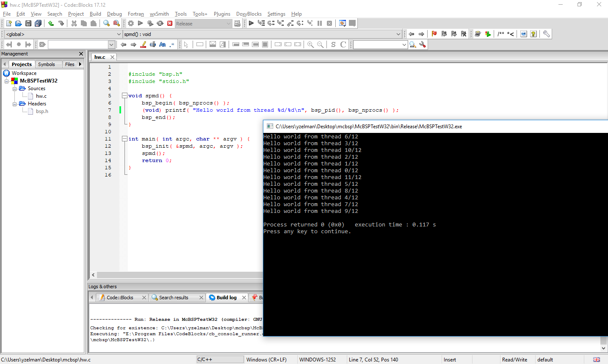The width and height of the screenshot is (608, 364).
Task: Go to previous bookmark flag
Action: tap(444, 34)
